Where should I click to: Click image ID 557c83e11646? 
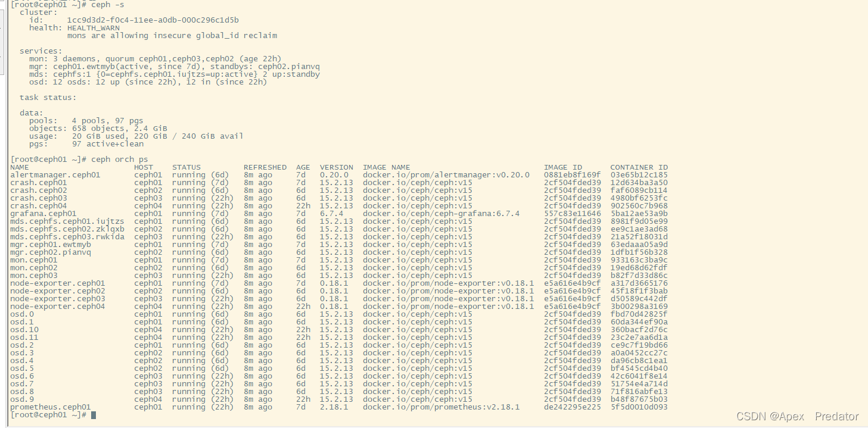573,214
